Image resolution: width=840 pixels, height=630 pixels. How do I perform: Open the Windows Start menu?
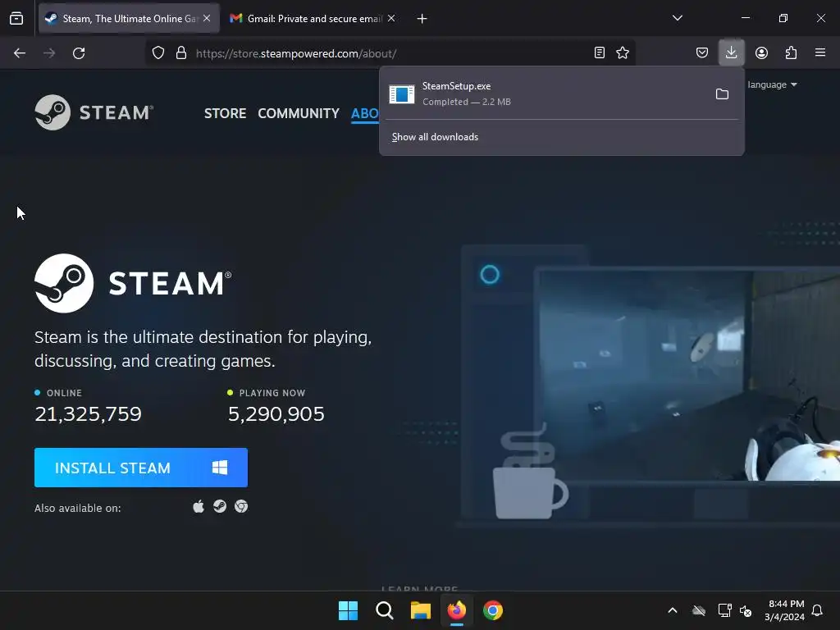(348, 610)
